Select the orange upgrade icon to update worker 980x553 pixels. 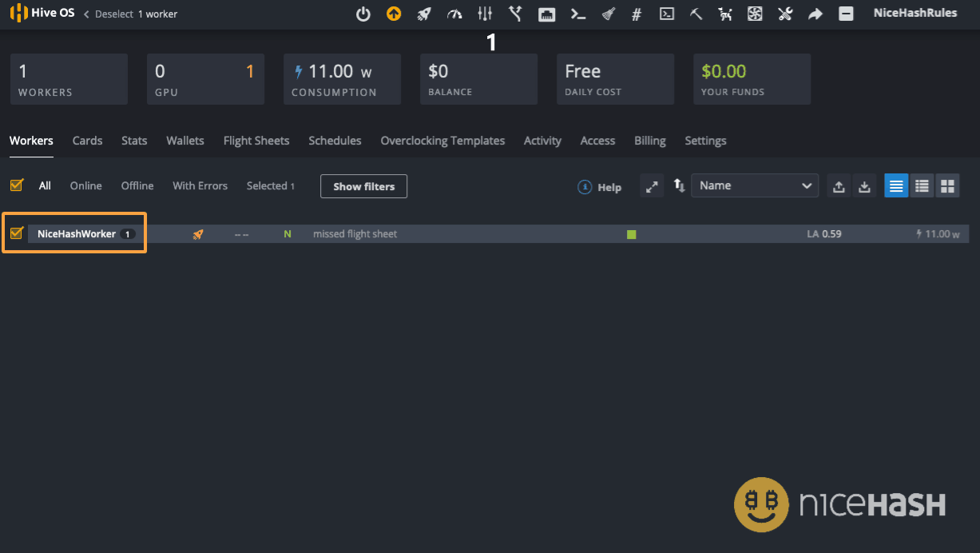click(394, 13)
